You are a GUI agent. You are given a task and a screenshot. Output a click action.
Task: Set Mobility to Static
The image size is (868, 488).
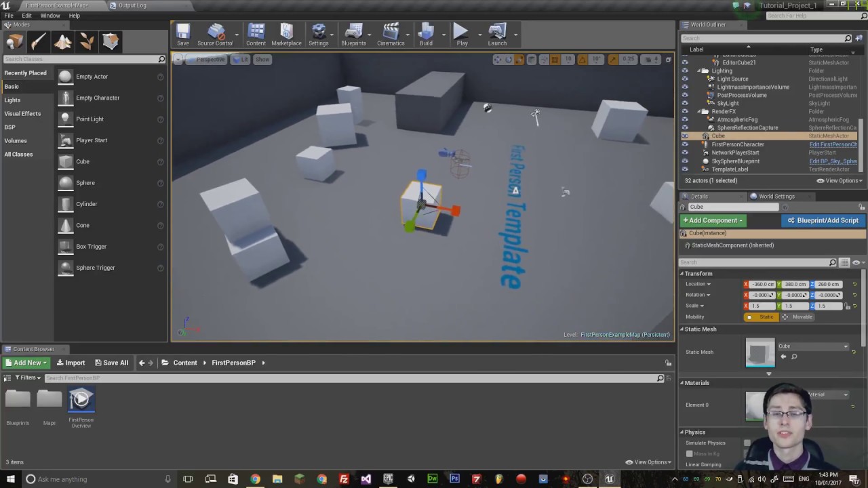click(762, 317)
